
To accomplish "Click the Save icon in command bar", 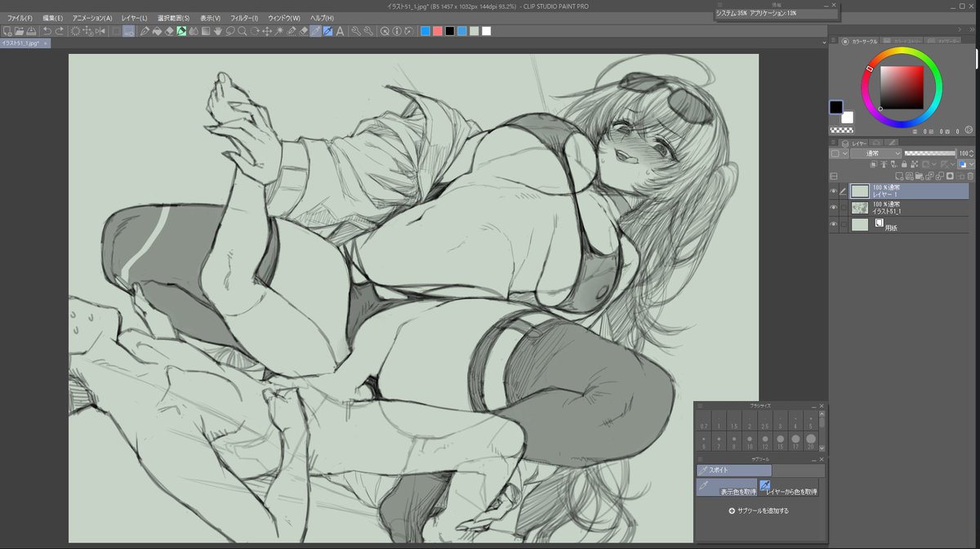I will click(x=32, y=31).
